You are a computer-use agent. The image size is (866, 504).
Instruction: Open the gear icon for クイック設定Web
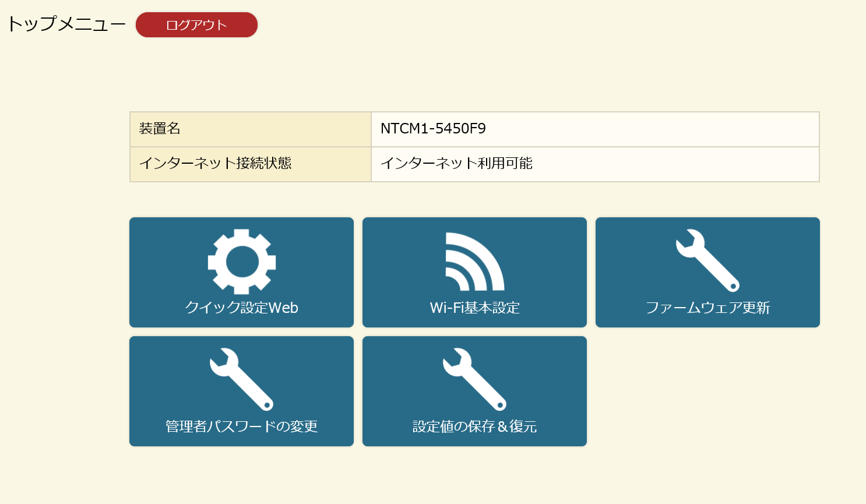pos(242,262)
